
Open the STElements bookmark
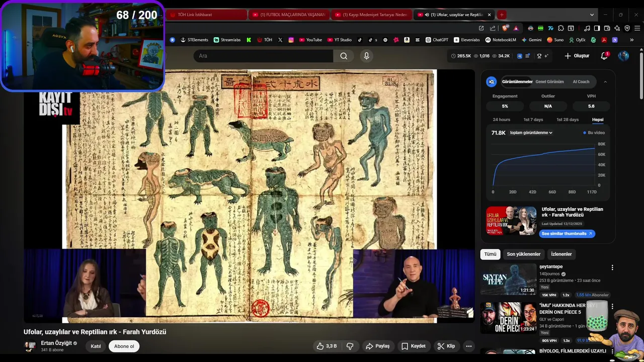194,40
